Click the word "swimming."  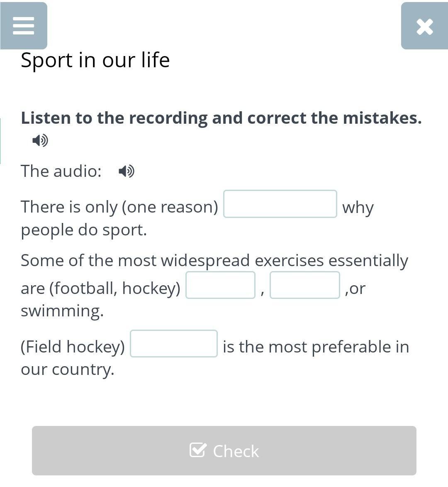(x=62, y=311)
